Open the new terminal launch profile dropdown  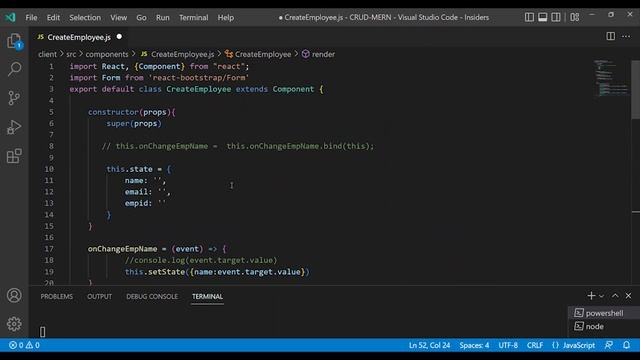click(601, 296)
